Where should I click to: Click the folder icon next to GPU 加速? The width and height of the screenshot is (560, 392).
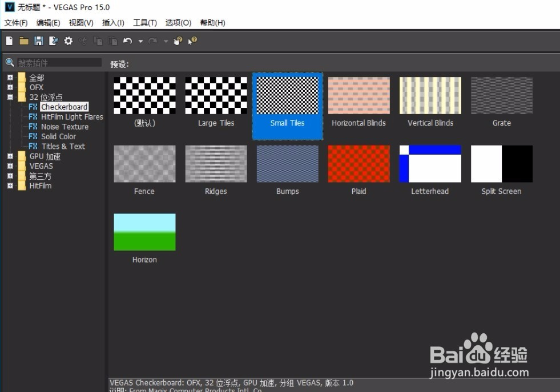click(x=22, y=156)
